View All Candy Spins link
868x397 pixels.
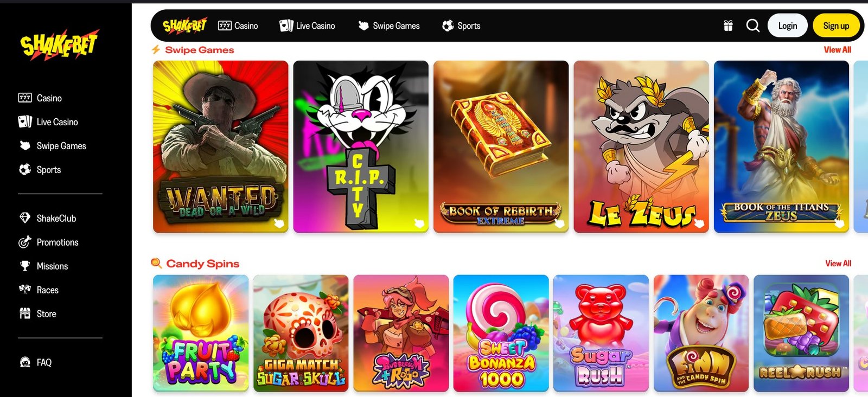point(838,263)
